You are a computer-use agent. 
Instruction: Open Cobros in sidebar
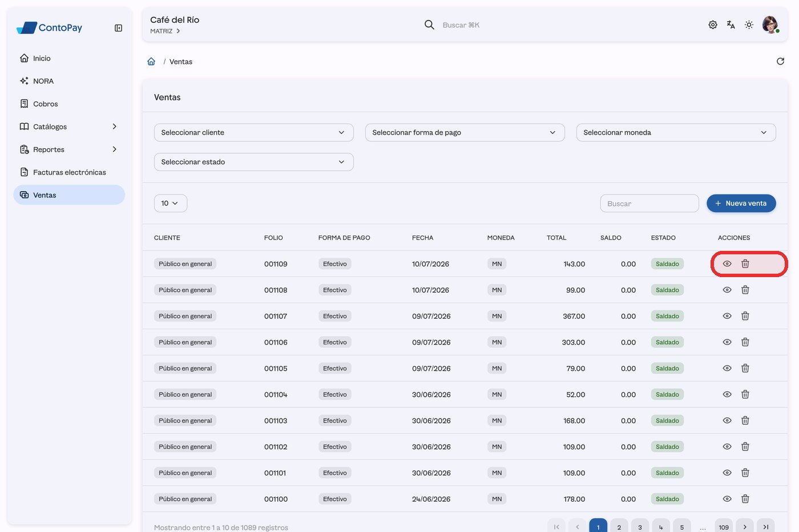click(69, 104)
